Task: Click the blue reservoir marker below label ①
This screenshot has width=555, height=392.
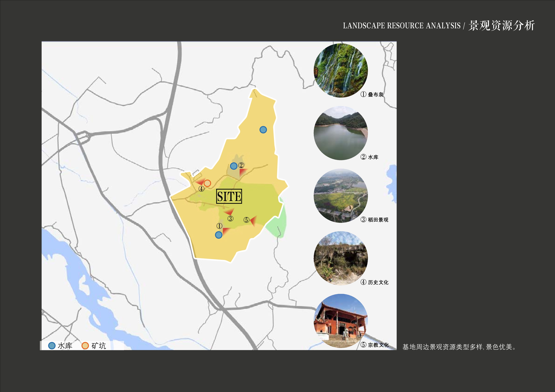Action: tap(219, 235)
